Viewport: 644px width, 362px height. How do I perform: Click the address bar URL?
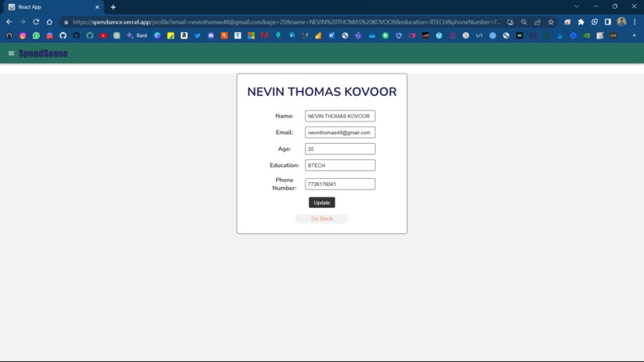pos(287,22)
